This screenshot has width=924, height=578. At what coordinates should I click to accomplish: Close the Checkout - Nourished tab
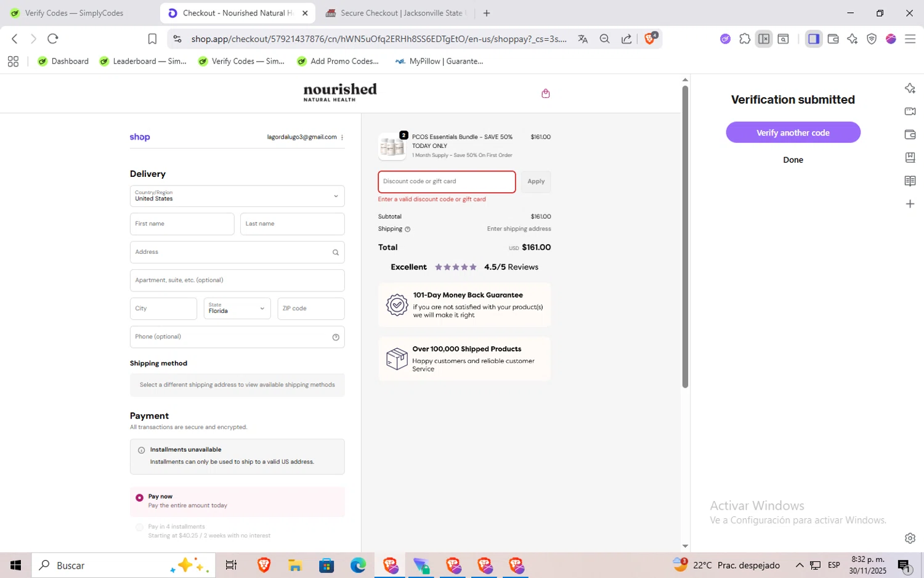pos(305,13)
